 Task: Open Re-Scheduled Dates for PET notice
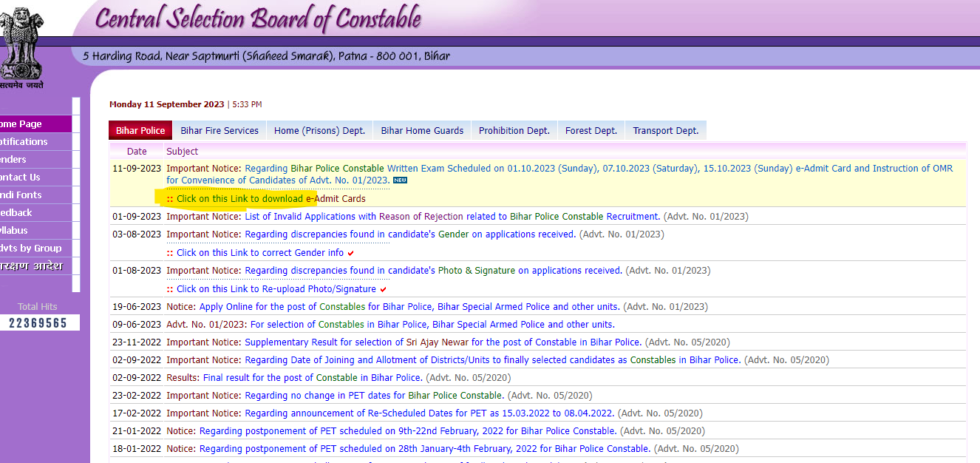pyautogui.click(x=430, y=413)
